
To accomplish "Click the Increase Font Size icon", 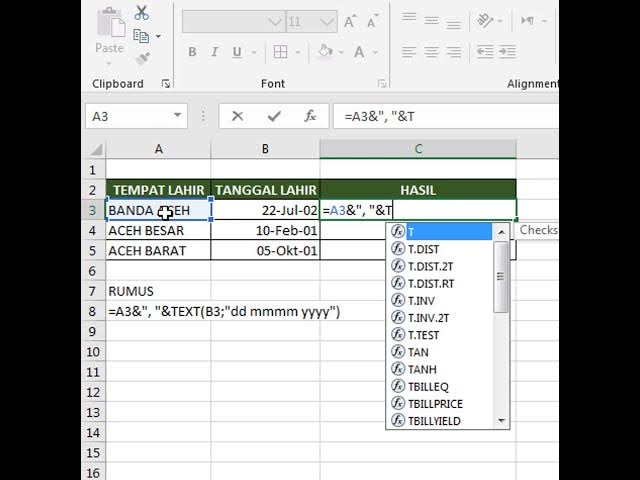I will pyautogui.click(x=350, y=21).
